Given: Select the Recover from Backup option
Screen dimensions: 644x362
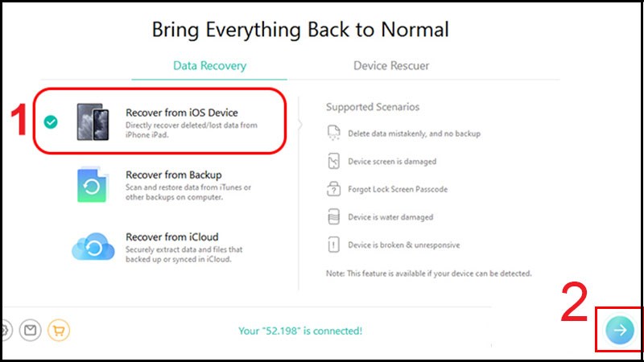Looking at the screenshot, I should click(x=173, y=175).
